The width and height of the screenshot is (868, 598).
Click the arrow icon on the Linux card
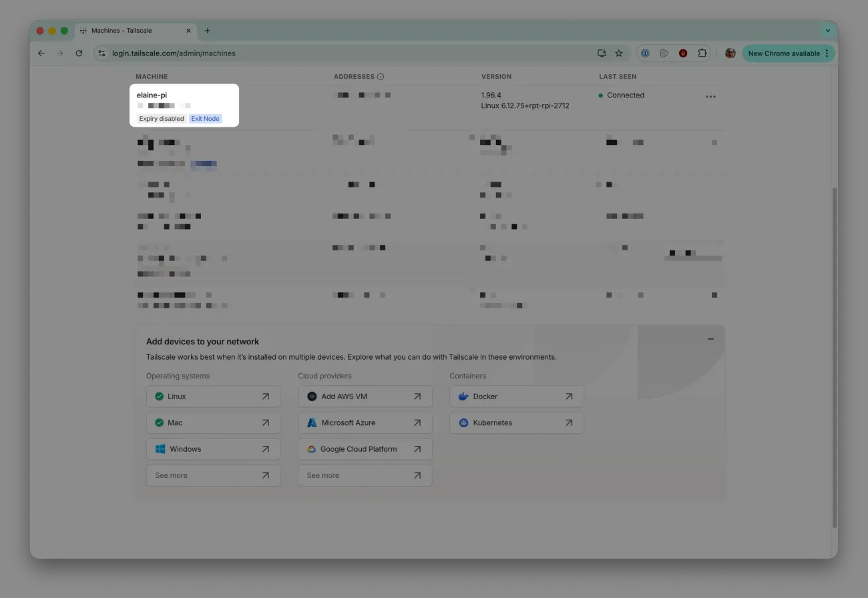tap(266, 396)
